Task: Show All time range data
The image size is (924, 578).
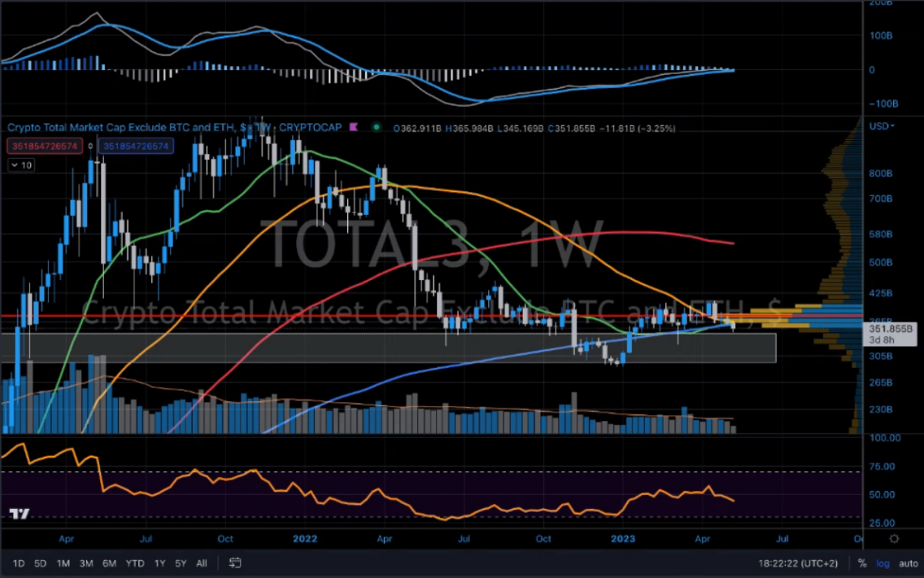Action: 202,563
